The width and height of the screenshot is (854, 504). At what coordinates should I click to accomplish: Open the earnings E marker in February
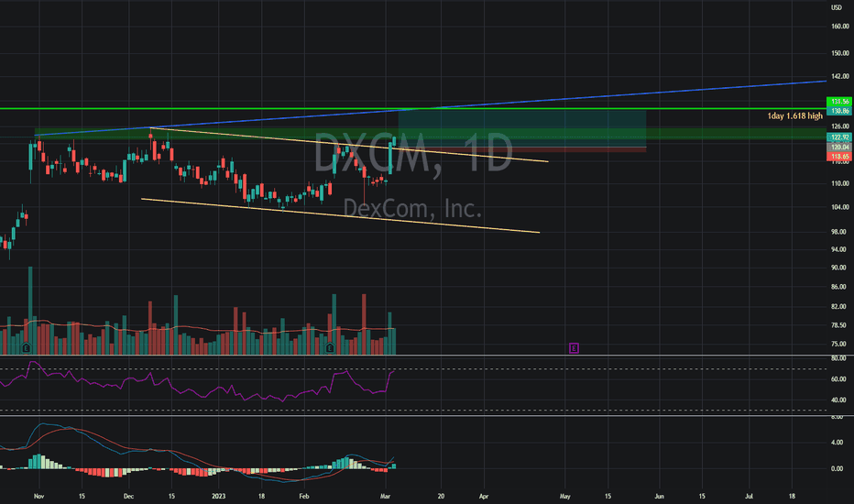point(330,347)
